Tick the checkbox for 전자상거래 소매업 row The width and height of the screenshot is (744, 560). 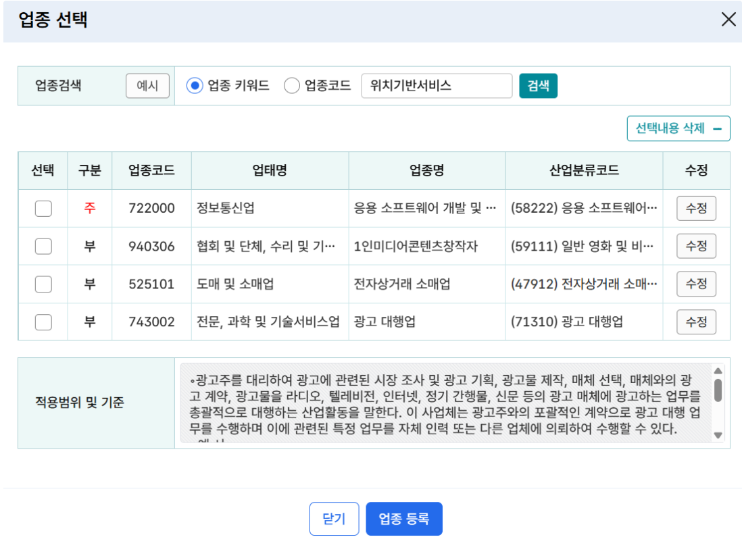pos(43,284)
